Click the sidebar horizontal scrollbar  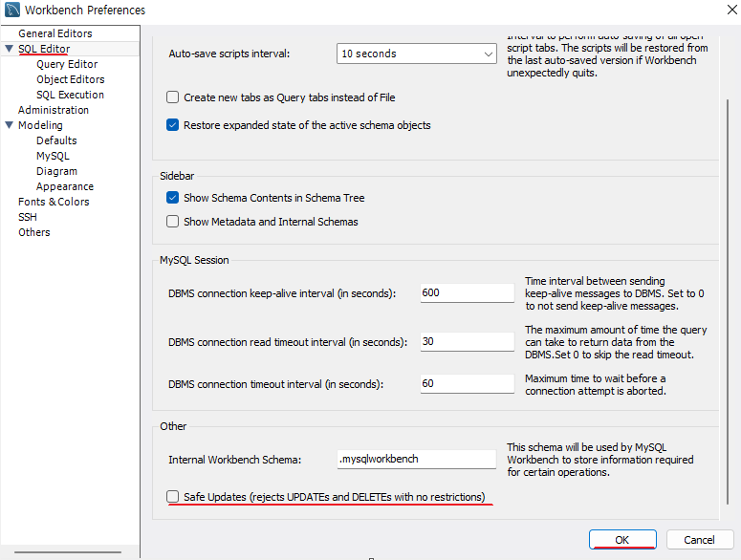click(68, 552)
